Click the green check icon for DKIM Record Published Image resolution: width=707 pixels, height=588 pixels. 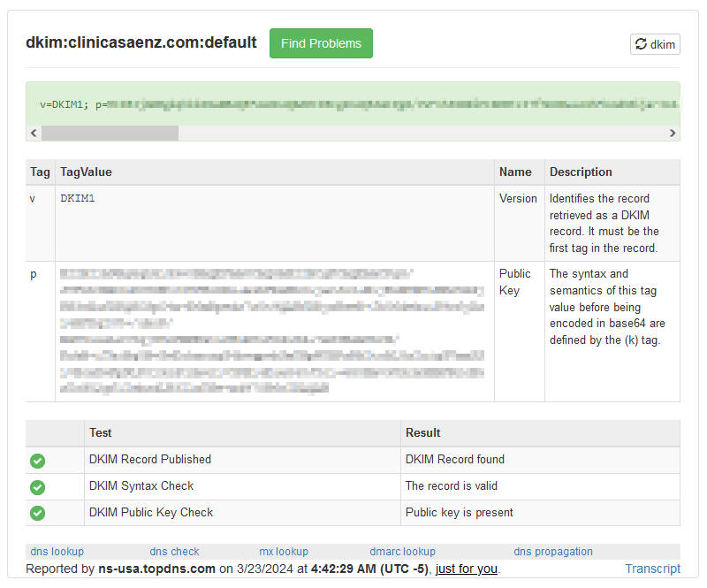coord(37,461)
